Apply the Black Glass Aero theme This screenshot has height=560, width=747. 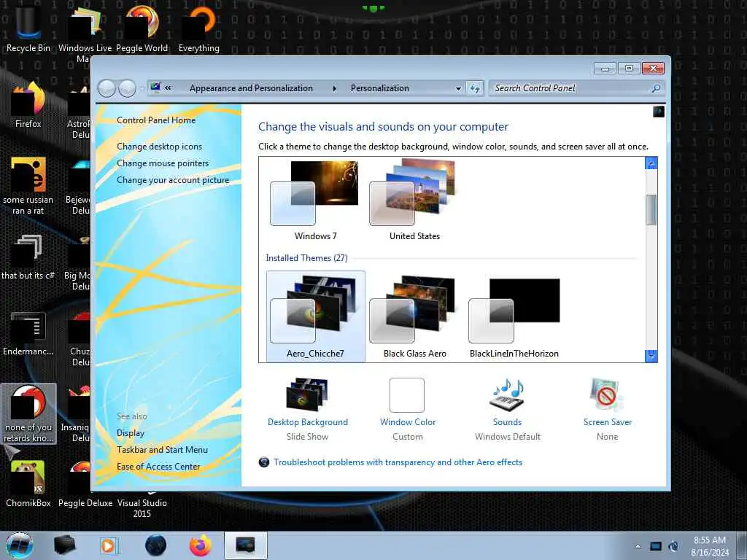click(x=414, y=316)
